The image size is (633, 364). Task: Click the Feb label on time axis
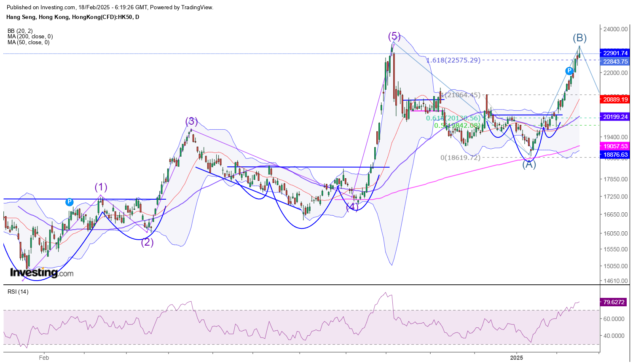click(x=44, y=358)
